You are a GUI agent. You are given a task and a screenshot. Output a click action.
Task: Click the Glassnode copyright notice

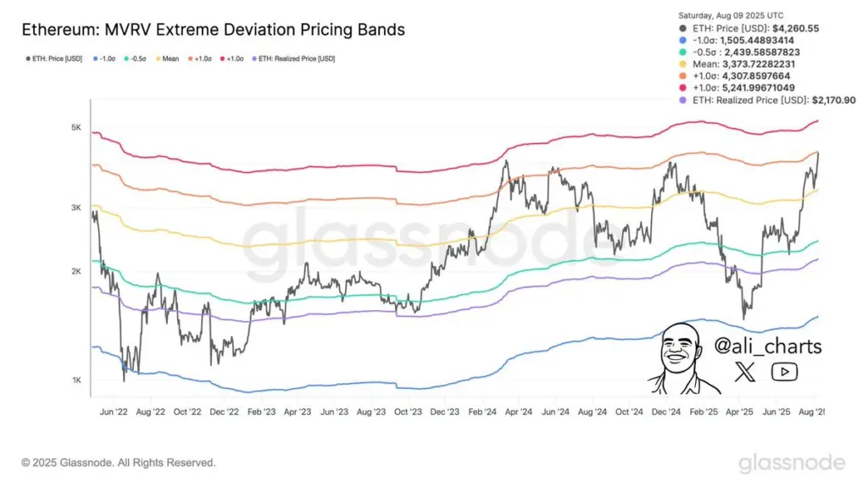[119, 463]
